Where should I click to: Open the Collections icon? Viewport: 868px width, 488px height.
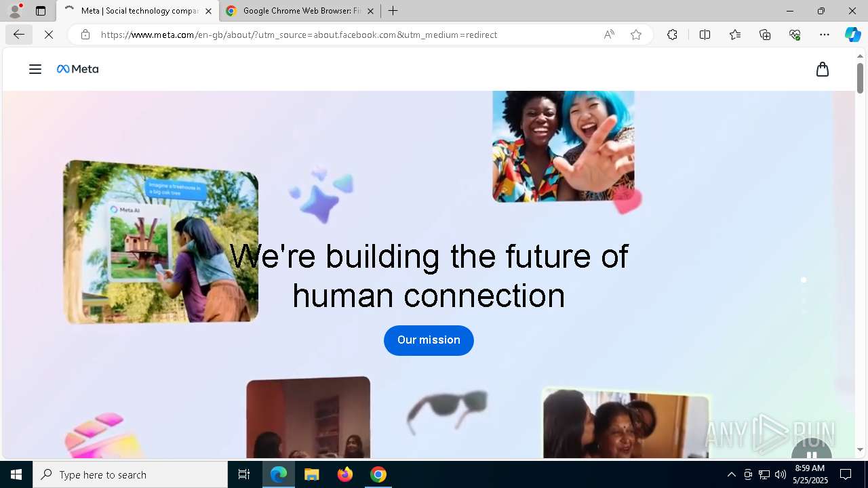pyautogui.click(x=765, y=35)
